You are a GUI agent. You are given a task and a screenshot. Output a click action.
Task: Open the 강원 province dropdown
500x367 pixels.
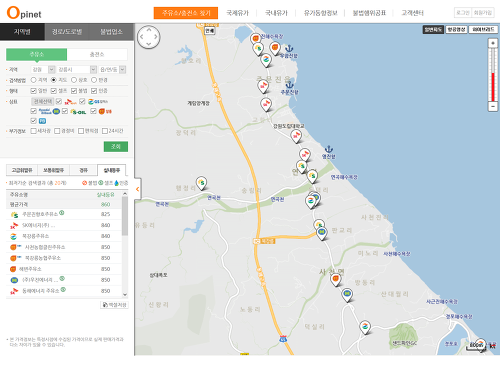tap(43, 69)
